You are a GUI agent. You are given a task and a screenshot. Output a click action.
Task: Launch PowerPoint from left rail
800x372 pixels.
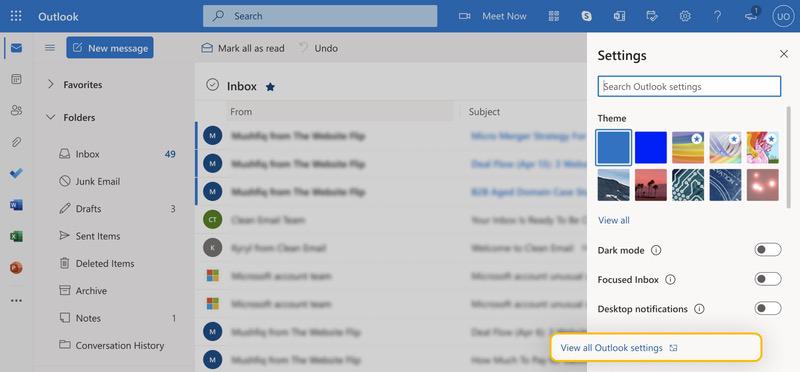tap(16, 268)
